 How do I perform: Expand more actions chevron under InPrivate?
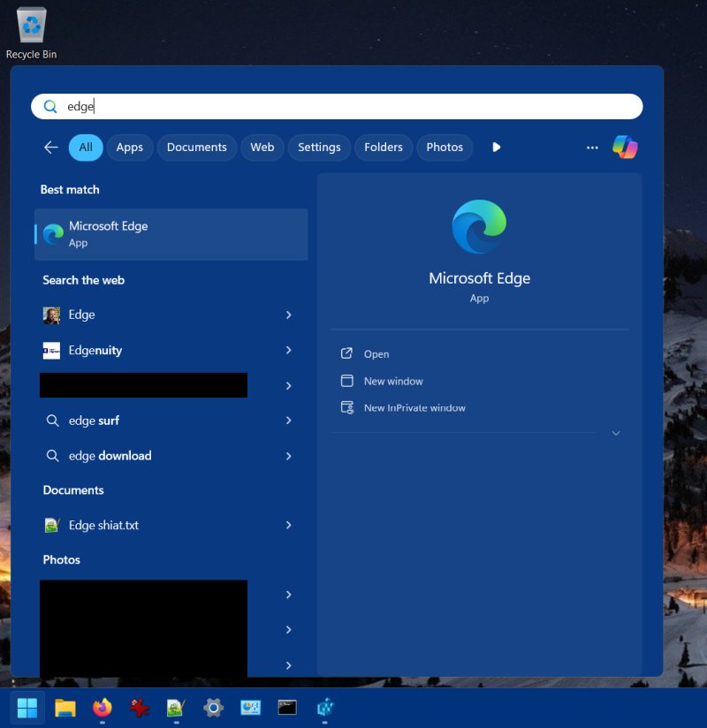(x=616, y=433)
